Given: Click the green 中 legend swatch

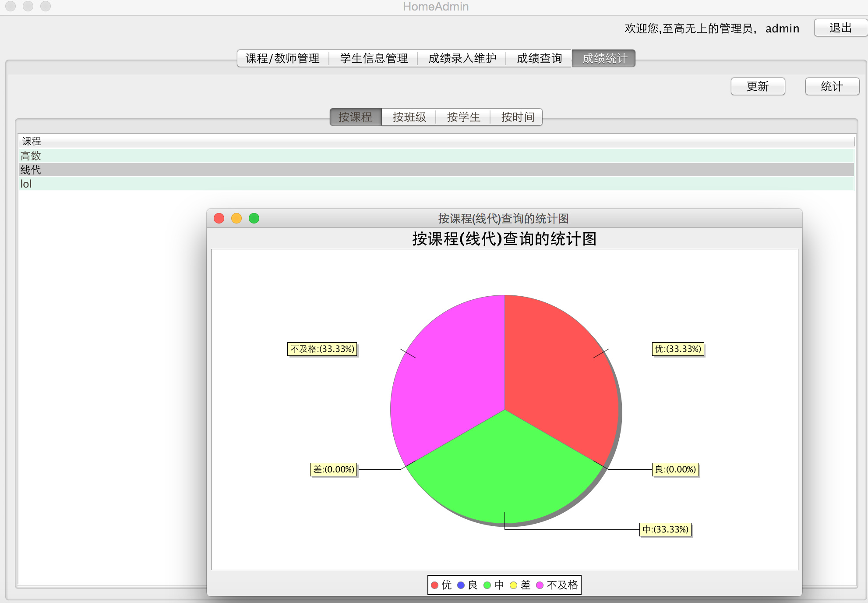Looking at the screenshot, I should (x=487, y=585).
